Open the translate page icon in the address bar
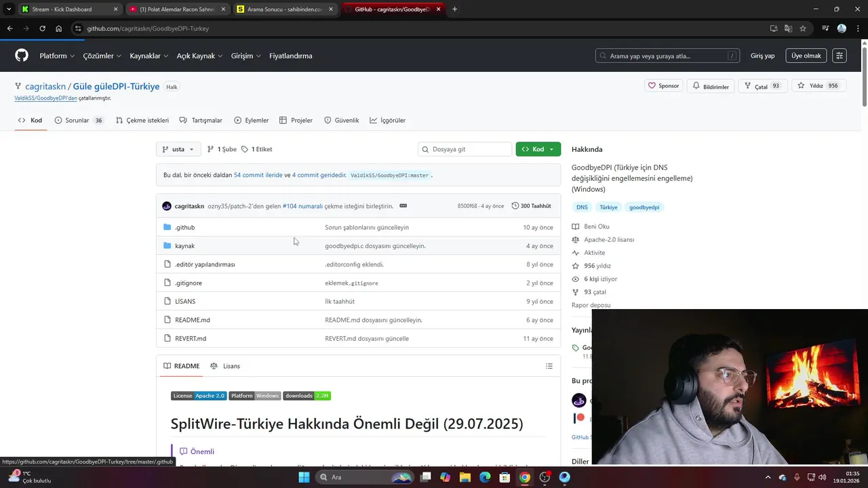 788,28
